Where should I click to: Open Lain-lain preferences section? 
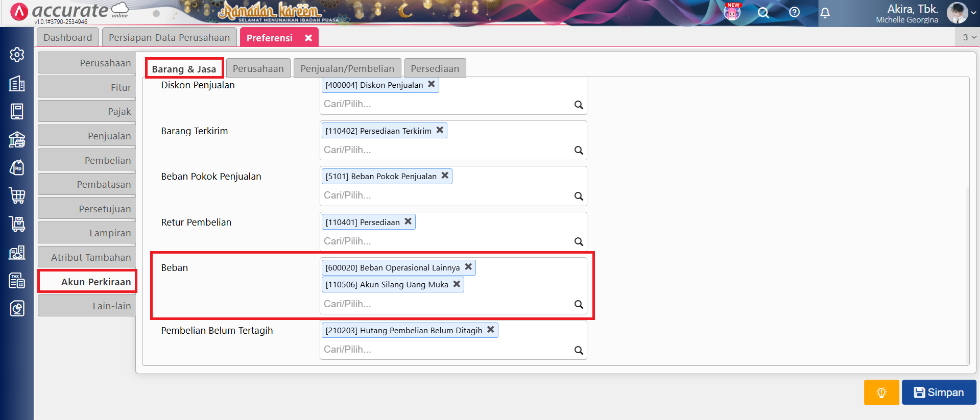[x=87, y=306]
